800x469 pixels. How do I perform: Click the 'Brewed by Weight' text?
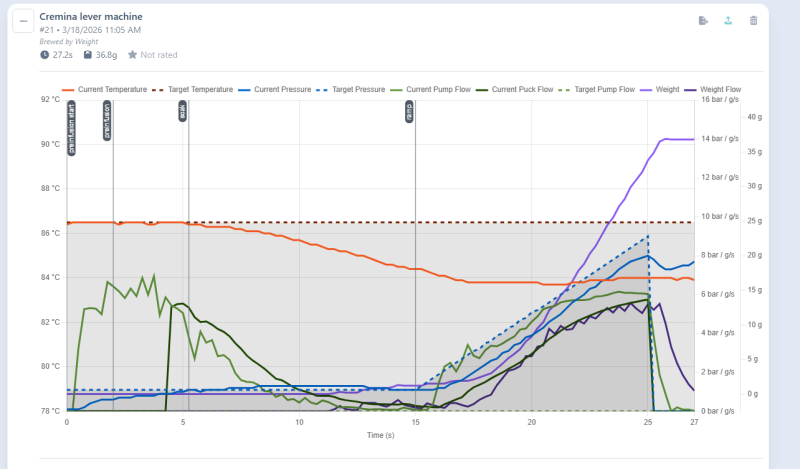[x=68, y=42]
